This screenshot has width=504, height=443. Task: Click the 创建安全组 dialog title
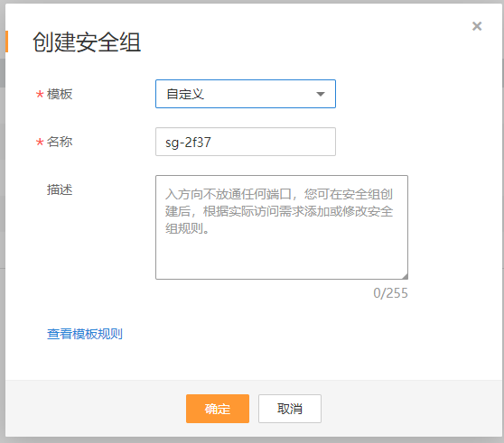click(x=87, y=42)
